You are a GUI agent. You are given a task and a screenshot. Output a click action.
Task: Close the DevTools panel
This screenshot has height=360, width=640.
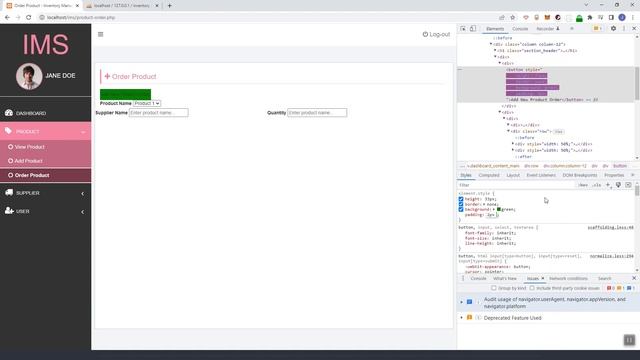634,29
